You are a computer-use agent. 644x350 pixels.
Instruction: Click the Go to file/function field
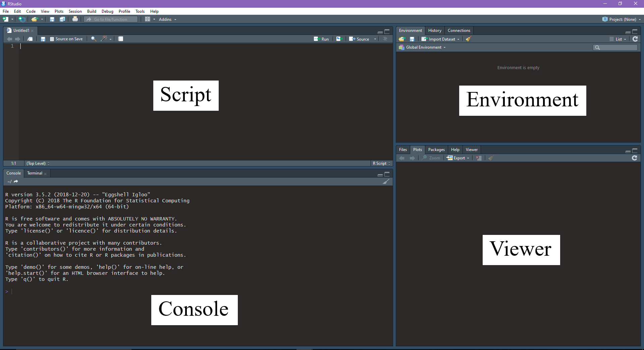tap(111, 19)
